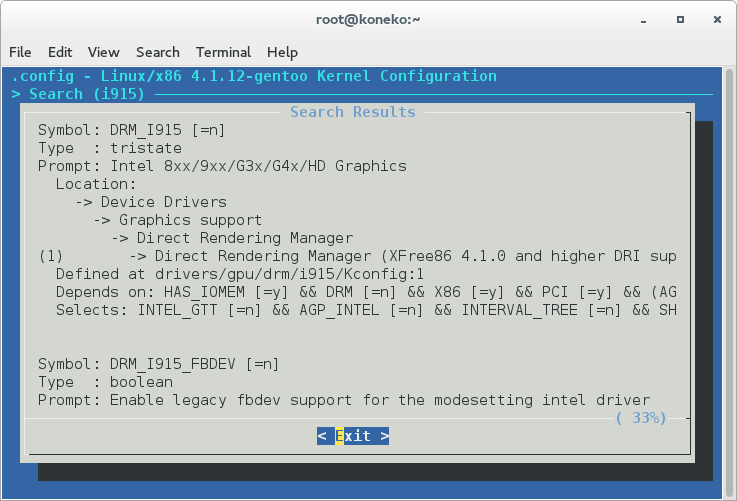Click the shorter '-> Direct Rendering Manager' line

click(232, 238)
